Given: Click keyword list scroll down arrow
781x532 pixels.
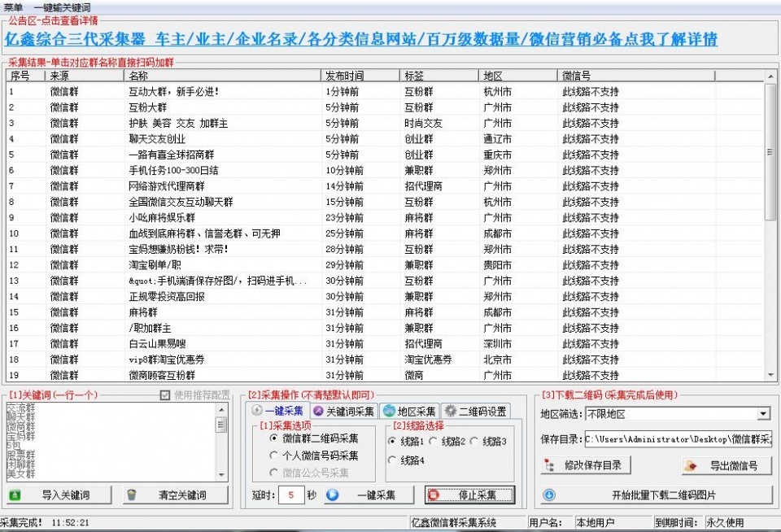Looking at the screenshot, I should click(221, 475).
